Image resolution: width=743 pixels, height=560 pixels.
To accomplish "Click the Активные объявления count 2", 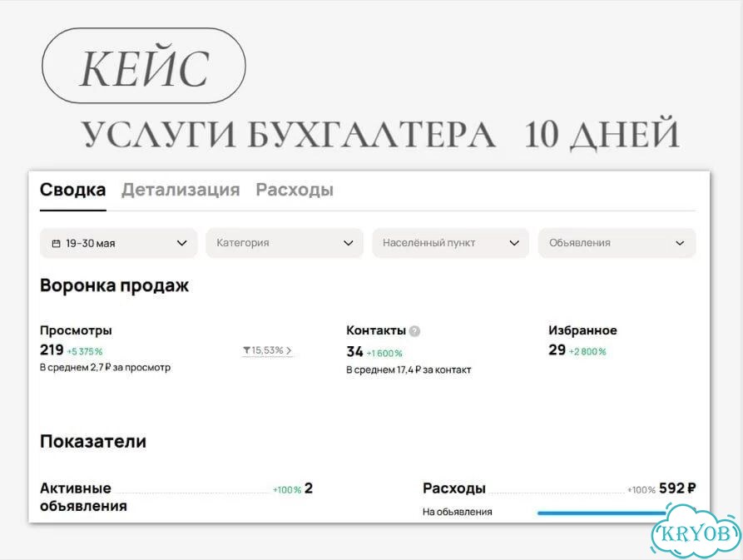I will tap(309, 488).
